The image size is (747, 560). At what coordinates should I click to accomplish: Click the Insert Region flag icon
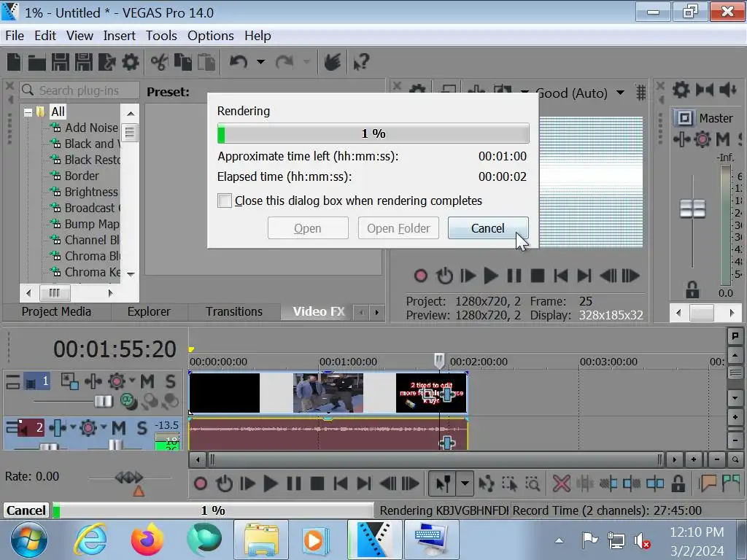tap(730, 484)
